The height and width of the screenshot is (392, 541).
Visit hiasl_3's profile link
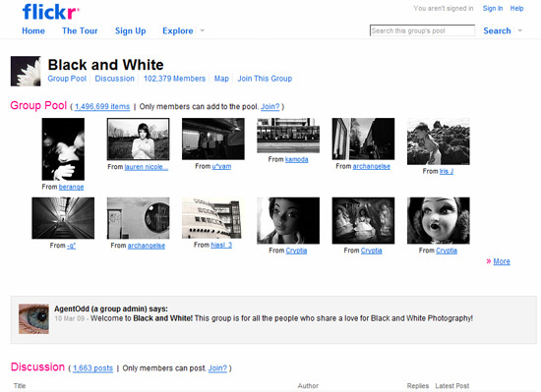point(221,245)
